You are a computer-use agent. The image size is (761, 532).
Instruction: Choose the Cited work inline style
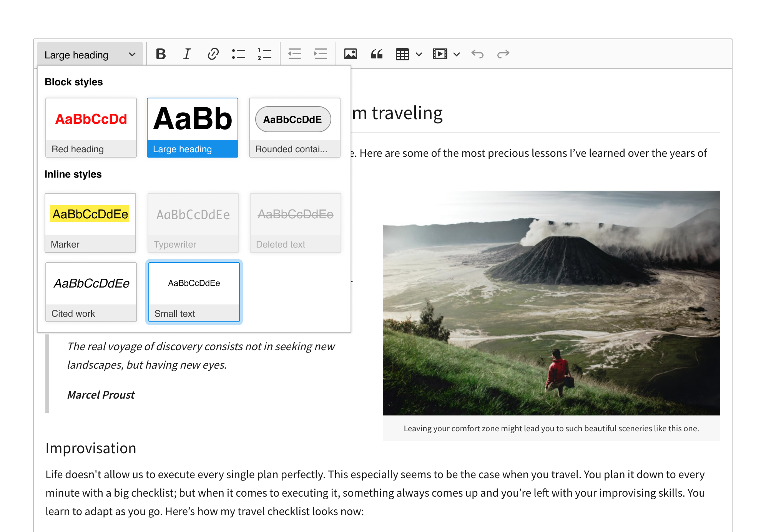pyautogui.click(x=91, y=291)
